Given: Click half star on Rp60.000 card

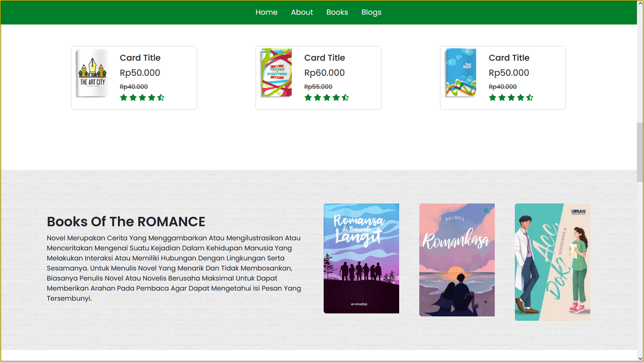Looking at the screenshot, I should click(345, 98).
